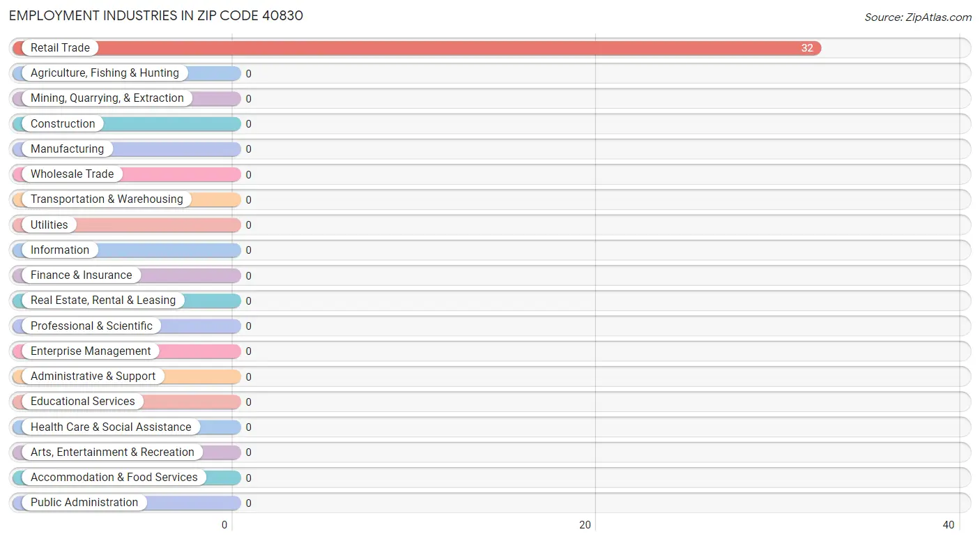980x541 pixels.
Task: Select the Administrative & Support label
Action: [x=93, y=376]
